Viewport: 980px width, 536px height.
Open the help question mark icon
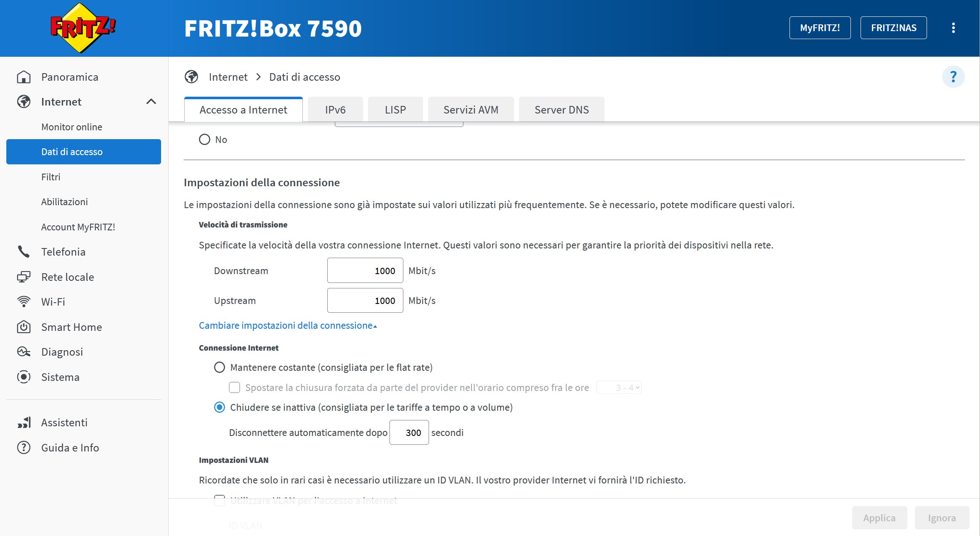point(953,77)
